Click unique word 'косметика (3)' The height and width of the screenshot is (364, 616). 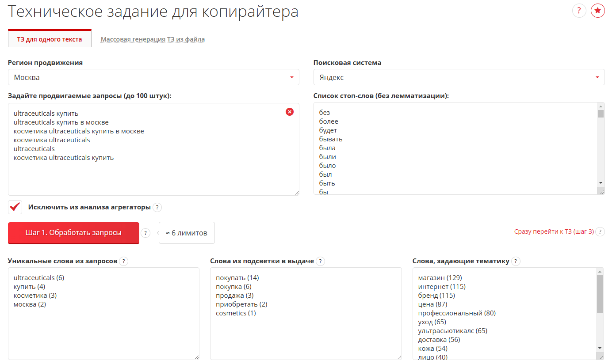coord(35,296)
